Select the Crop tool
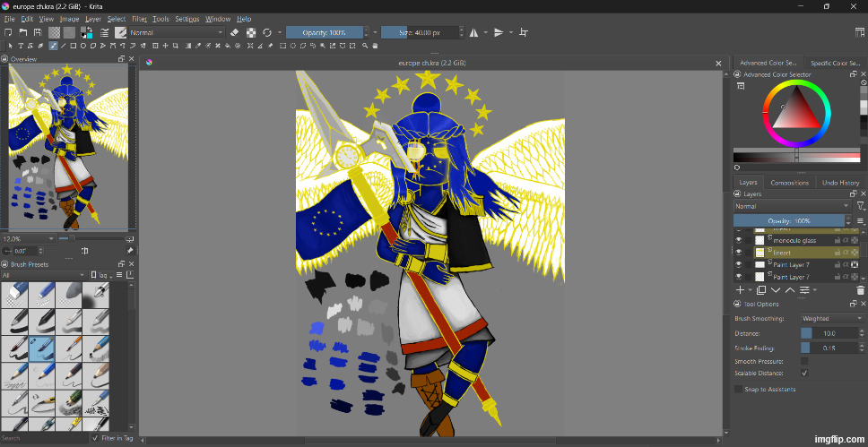Image resolution: width=868 pixels, height=447 pixels. (176, 46)
